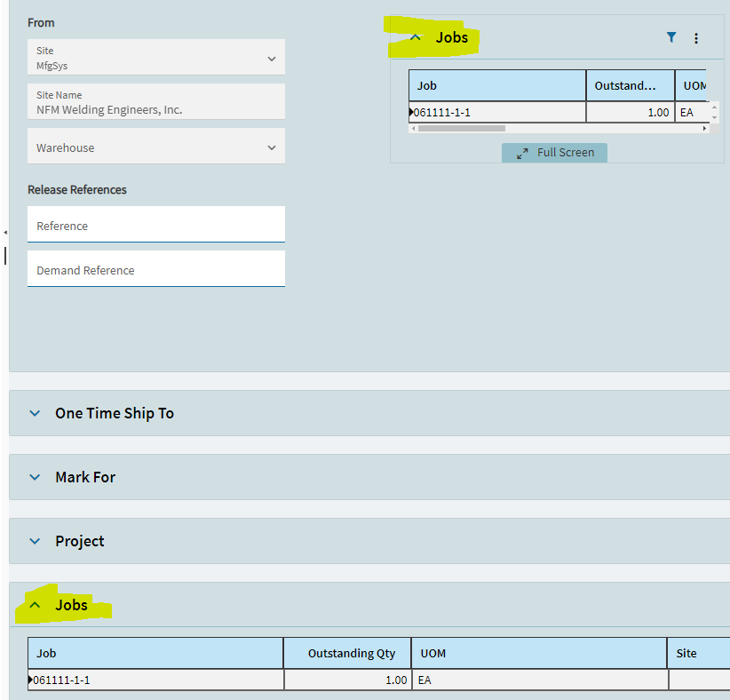Expand the Project section
Viewport: 730px width, 700px height.
pyautogui.click(x=35, y=541)
